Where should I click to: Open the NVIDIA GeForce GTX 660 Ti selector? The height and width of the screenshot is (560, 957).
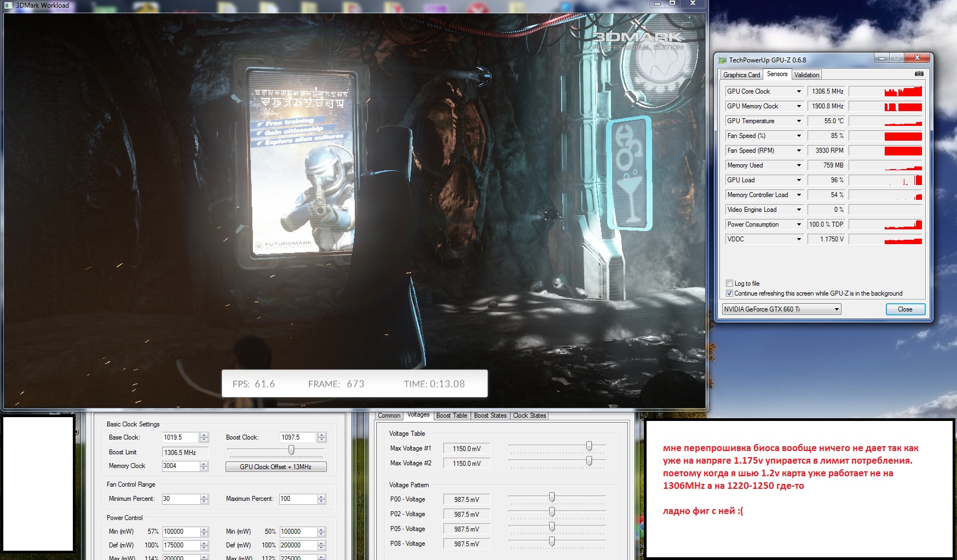tap(781, 309)
